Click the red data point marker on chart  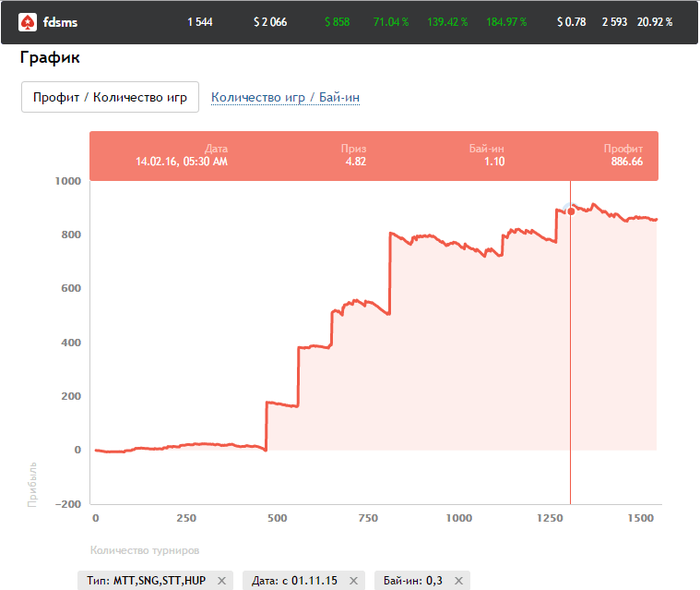click(571, 212)
